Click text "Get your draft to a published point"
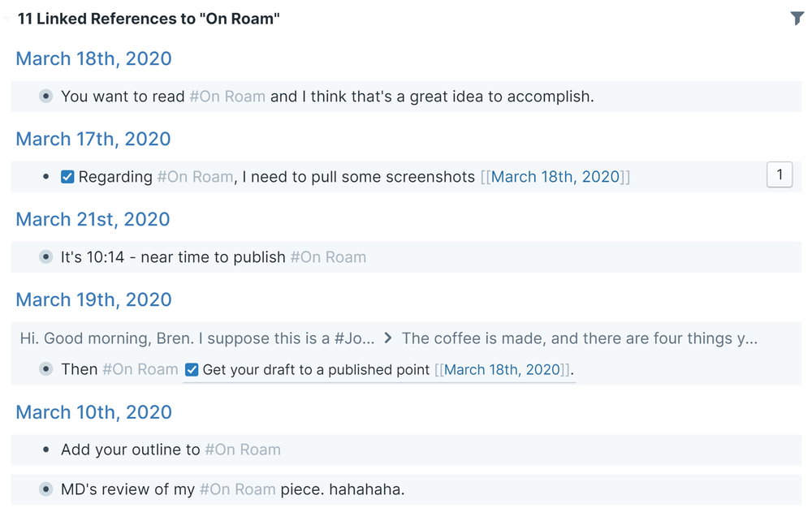Screen dimensions: 812x512 (316, 370)
